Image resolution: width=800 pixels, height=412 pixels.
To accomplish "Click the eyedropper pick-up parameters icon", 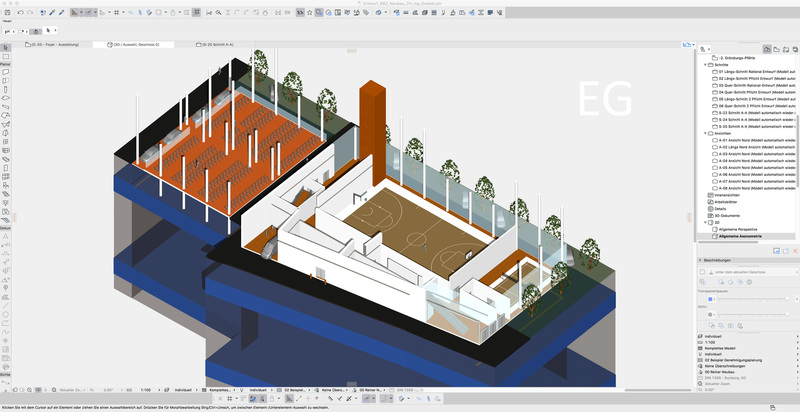I will (x=52, y=13).
